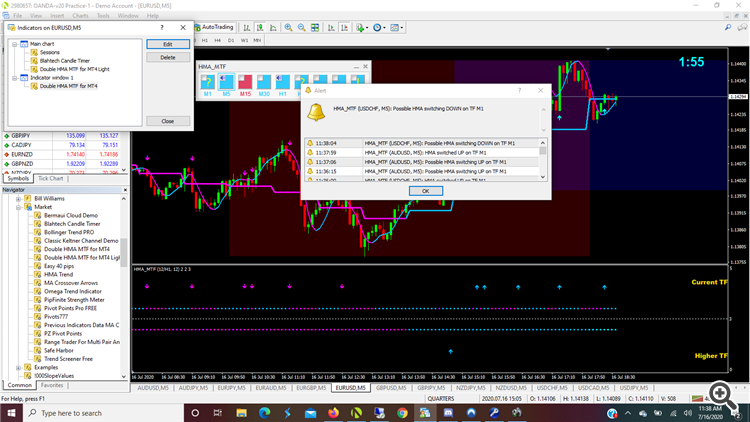Screen dimensions: 750x422
Task: Tile chart windows with grid icon
Action: click(x=315, y=28)
